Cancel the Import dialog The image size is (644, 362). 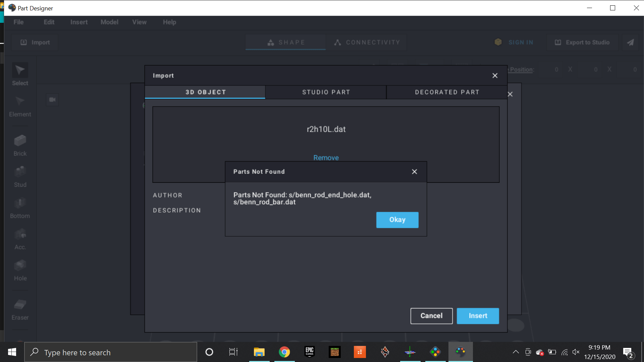click(431, 316)
